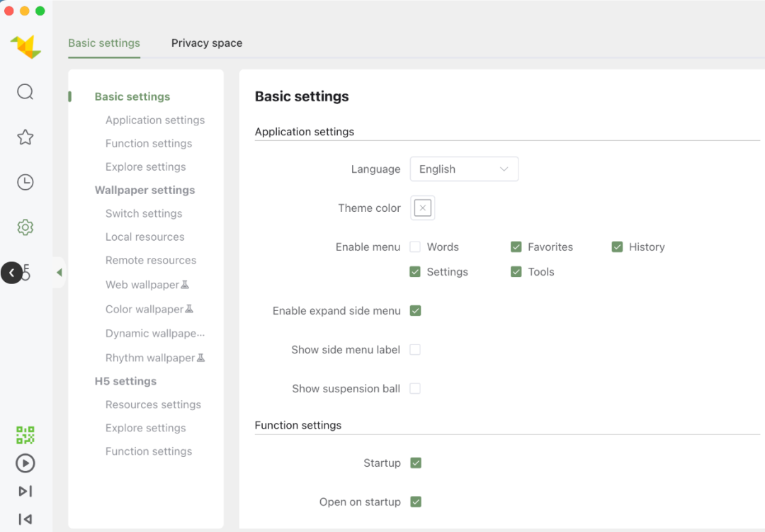Image resolution: width=765 pixels, height=532 pixels.
Task: Open Color wallpaper in sidebar
Action: tap(144, 310)
